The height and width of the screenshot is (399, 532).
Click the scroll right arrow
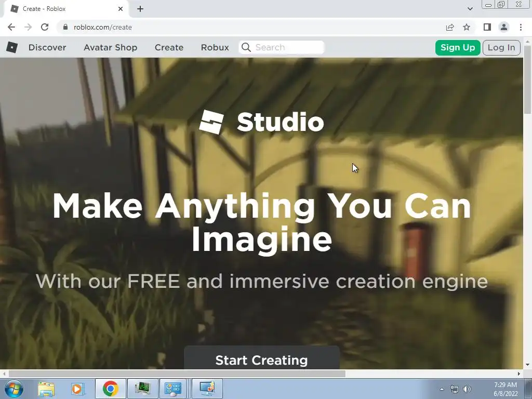point(519,374)
